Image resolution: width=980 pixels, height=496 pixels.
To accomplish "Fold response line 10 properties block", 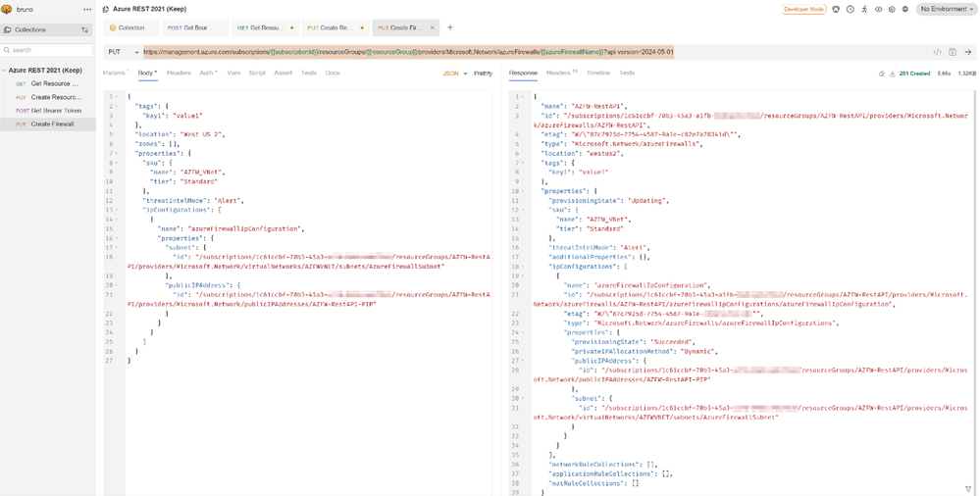I will point(523,191).
